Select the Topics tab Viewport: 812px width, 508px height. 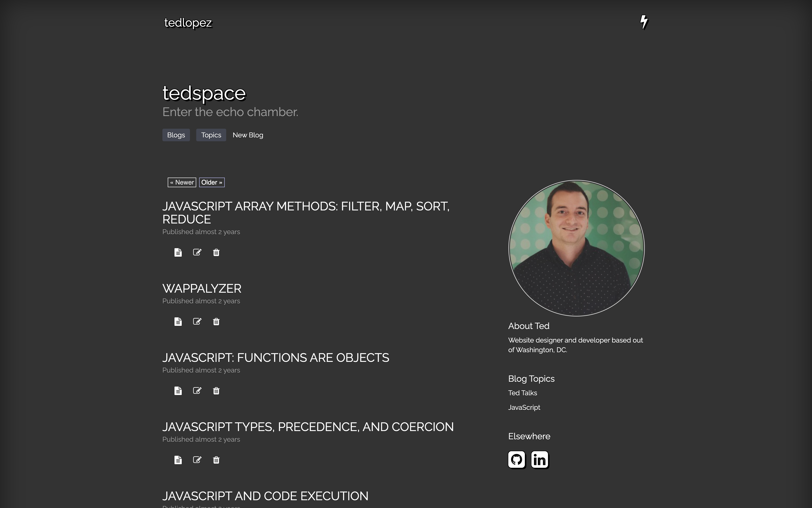pos(211,135)
